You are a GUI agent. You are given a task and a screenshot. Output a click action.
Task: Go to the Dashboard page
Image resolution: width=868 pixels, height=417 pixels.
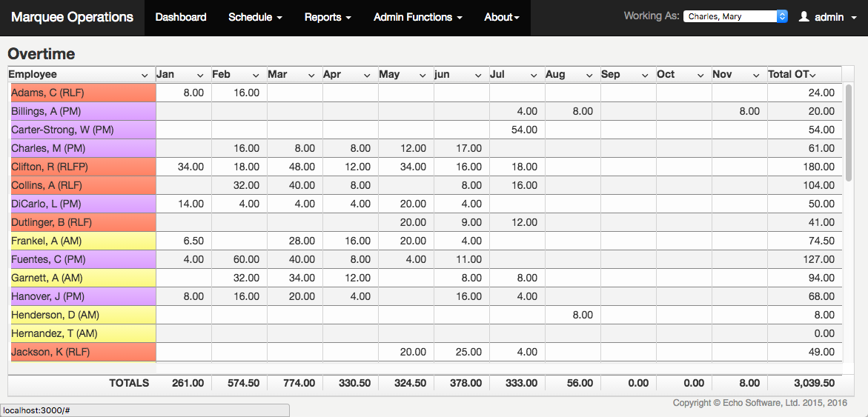181,17
